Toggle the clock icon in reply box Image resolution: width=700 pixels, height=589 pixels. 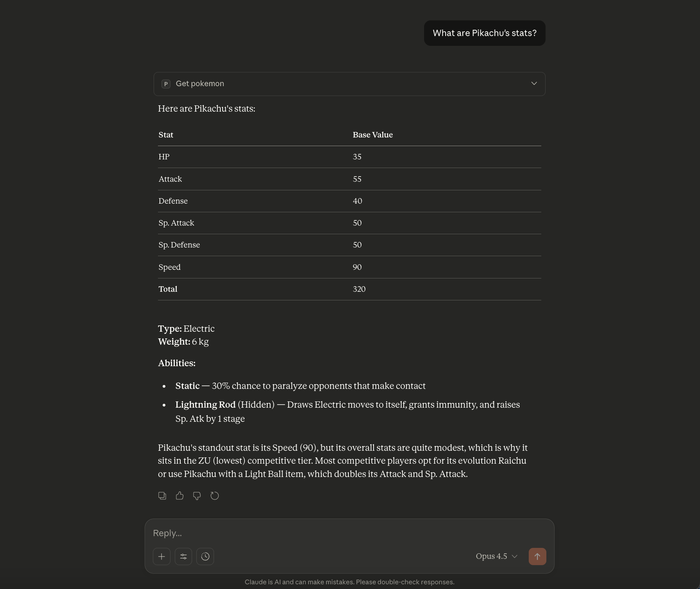click(x=205, y=556)
